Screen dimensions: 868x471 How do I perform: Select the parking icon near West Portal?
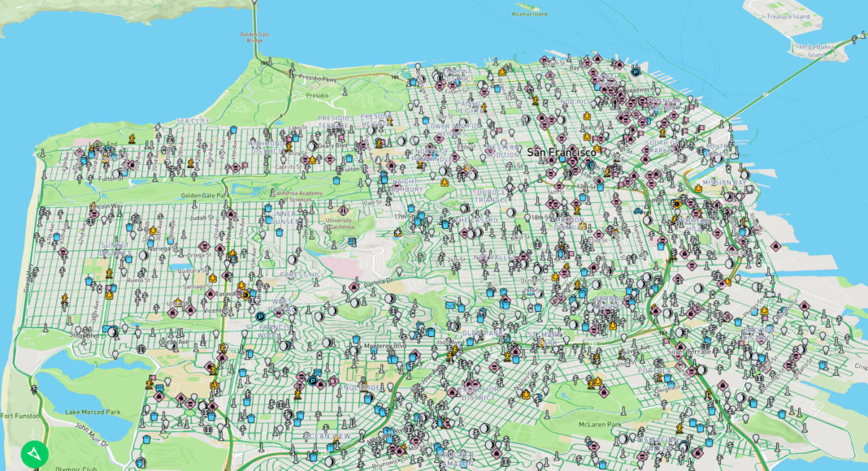coord(260,317)
